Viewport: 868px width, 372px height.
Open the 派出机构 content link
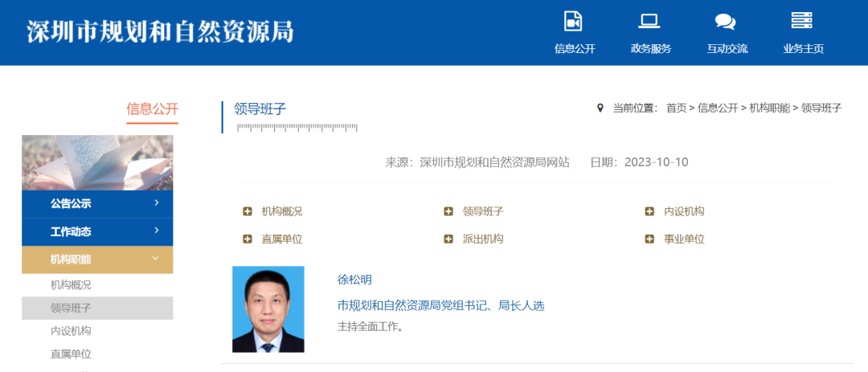pos(483,239)
